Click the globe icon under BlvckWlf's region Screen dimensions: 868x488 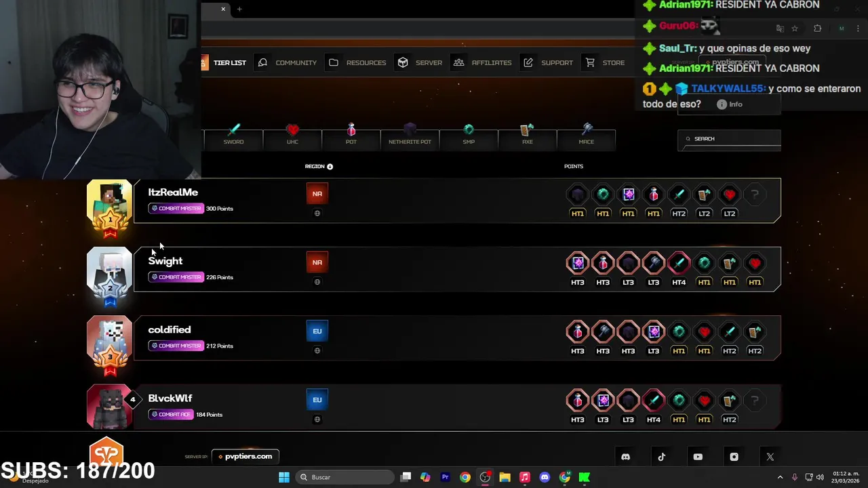tap(317, 420)
